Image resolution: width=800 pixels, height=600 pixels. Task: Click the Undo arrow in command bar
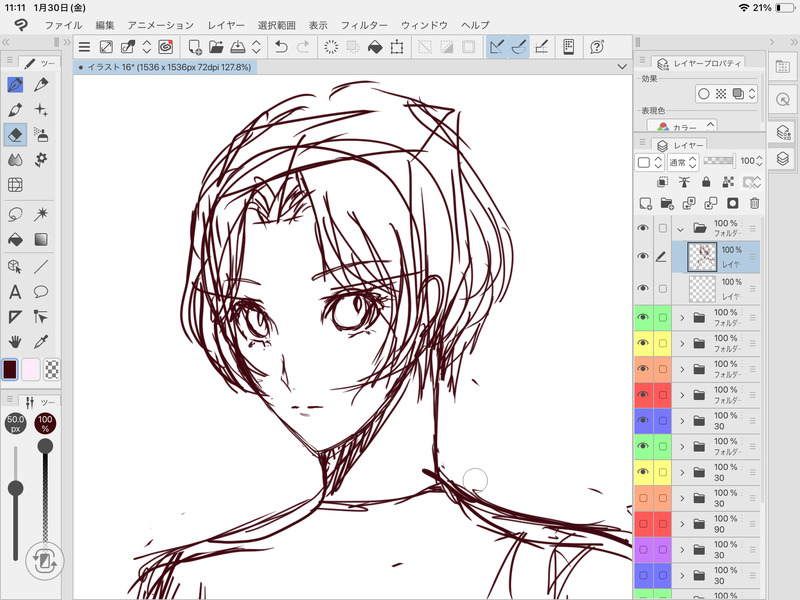point(281,47)
